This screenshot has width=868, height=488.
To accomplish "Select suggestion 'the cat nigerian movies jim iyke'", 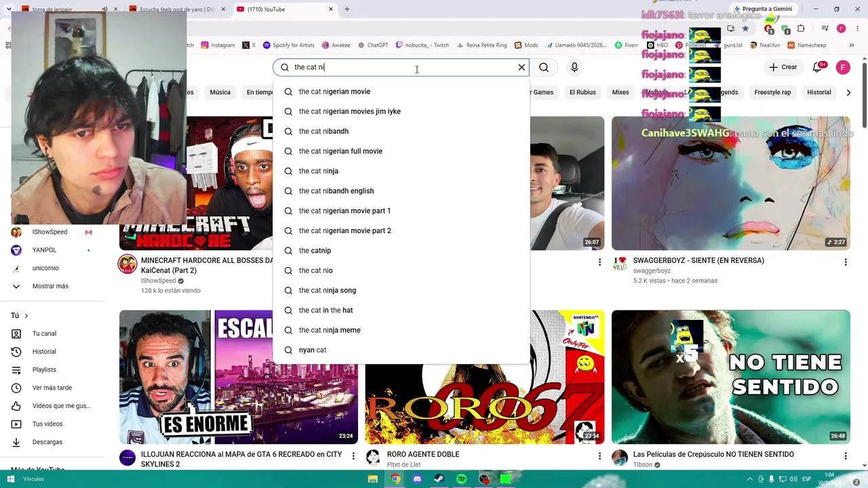I will (x=401, y=111).
